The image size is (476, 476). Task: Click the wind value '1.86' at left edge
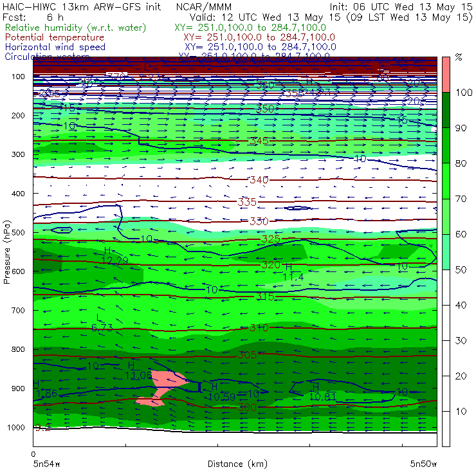coord(46,394)
